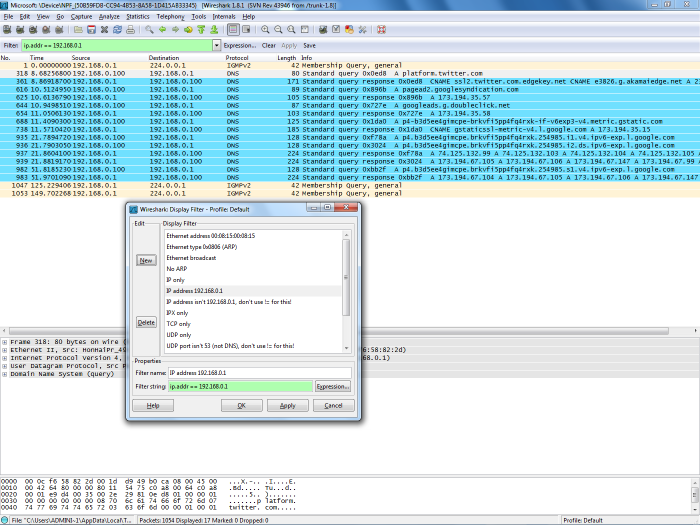Open help lifebuoy toolbar icon
Viewport: 700px width, 525px height.
381,30
